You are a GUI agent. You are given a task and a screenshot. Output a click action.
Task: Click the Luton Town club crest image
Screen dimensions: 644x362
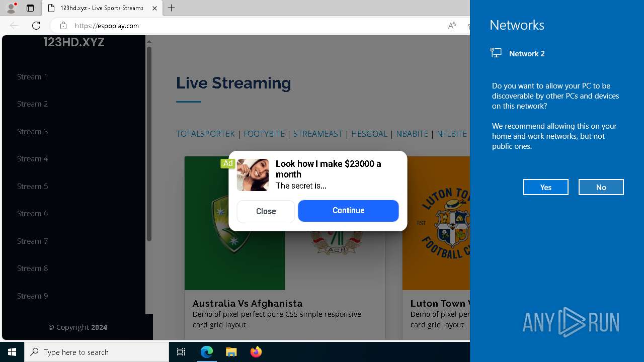(445, 224)
